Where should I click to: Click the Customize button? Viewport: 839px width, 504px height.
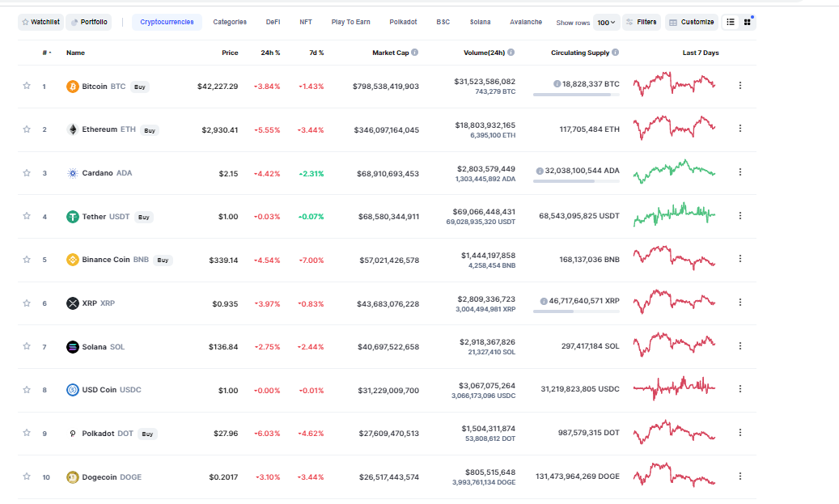click(x=691, y=22)
